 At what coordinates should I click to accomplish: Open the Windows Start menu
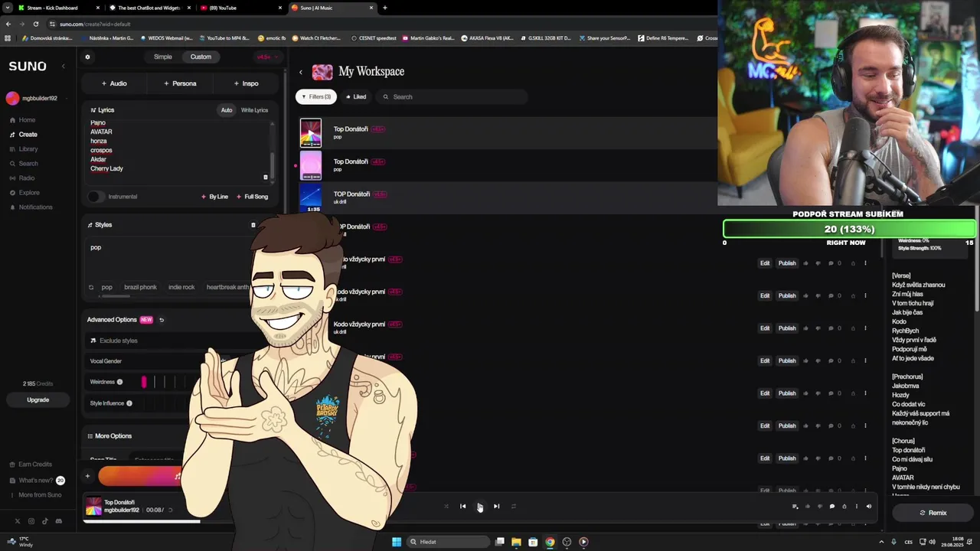[x=397, y=542]
